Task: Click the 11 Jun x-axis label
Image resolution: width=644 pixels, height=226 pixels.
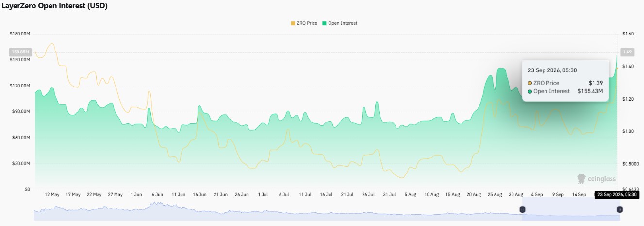Action: pos(179,195)
